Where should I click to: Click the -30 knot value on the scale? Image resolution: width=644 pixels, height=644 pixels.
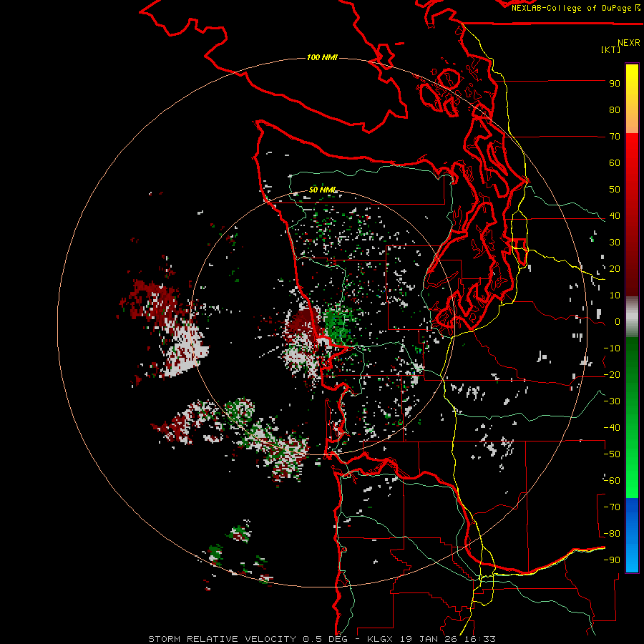[x=612, y=401]
